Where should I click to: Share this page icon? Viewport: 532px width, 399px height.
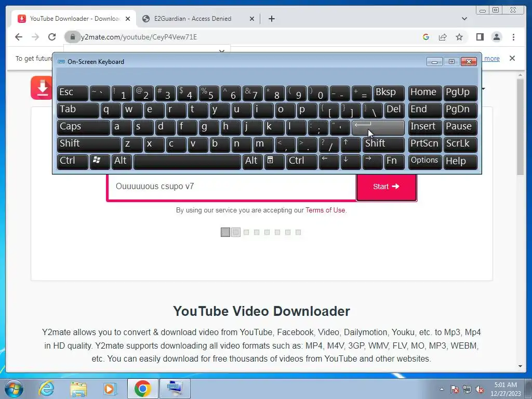[443, 37]
